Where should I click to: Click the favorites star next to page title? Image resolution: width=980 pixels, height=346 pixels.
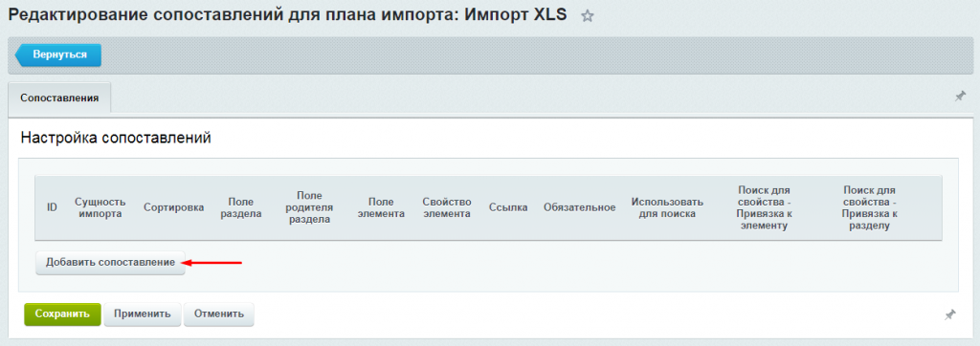tap(587, 17)
